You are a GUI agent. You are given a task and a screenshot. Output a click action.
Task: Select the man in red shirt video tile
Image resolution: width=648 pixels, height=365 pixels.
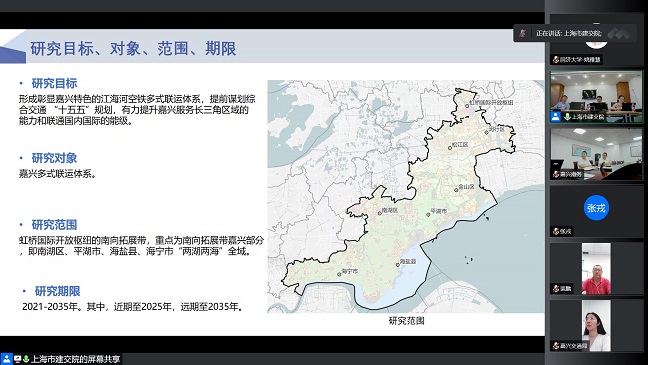596,268
